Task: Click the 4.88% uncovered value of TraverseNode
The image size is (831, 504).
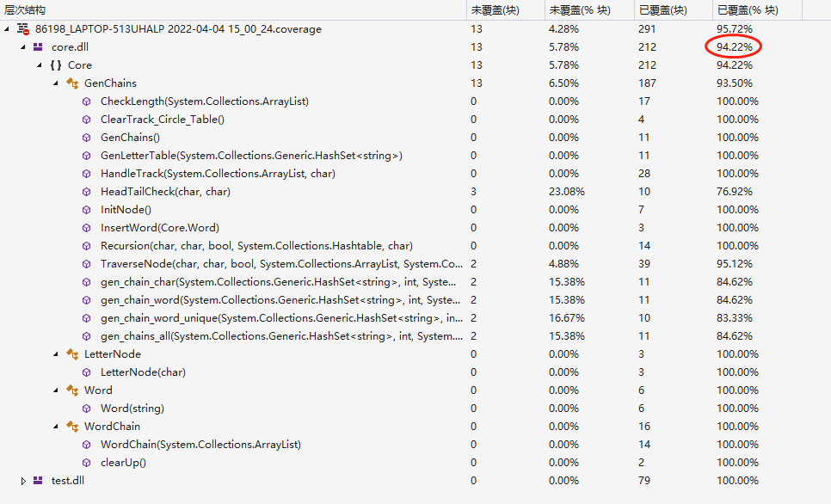Action: click(x=564, y=263)
